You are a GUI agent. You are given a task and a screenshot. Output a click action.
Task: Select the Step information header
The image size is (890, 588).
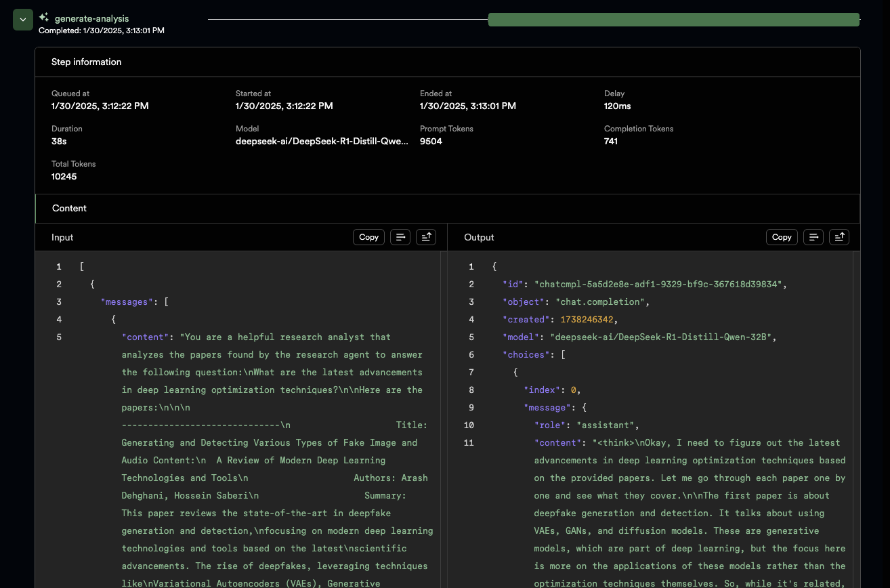pyautogui.click(x=86, y=62)
